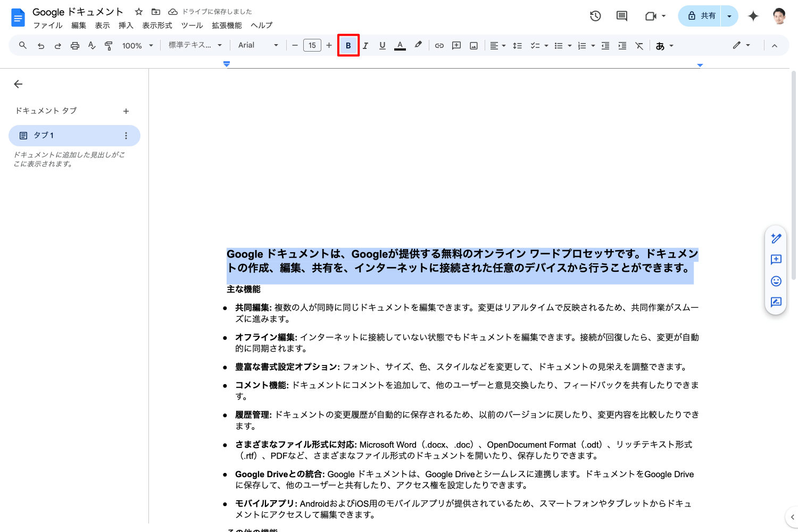
Task: Expand the numbered list options arrow
Action: [x=593, y=46]
